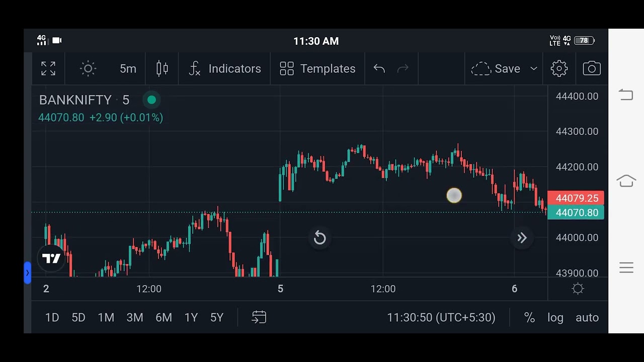Image resolution: width=644 pixels, height=362 pixels.
Task: Select the 1D date range
Action: [x=52, y=318]
